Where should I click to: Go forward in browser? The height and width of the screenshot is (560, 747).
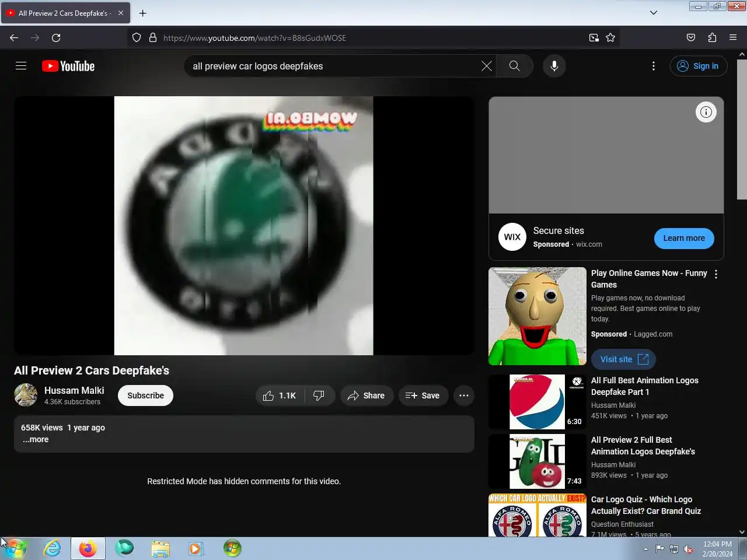35,38
